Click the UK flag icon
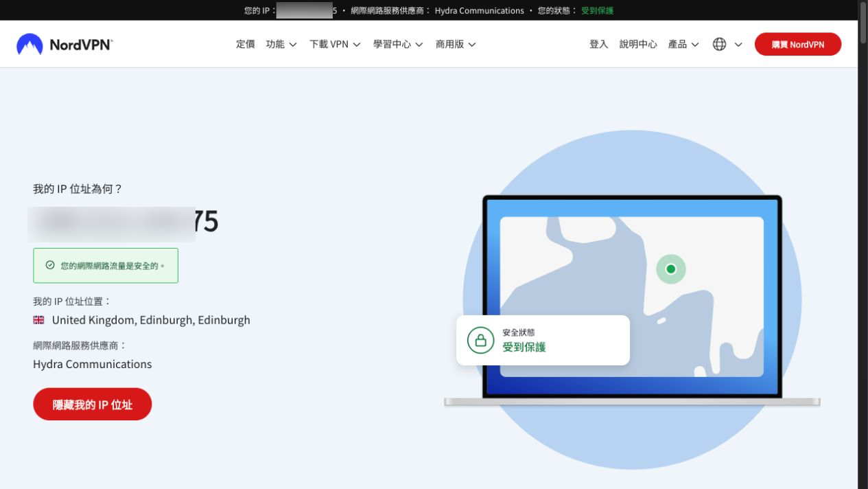Screen dimensions: 868x489 pyautogui.click(x=38, y=320)
